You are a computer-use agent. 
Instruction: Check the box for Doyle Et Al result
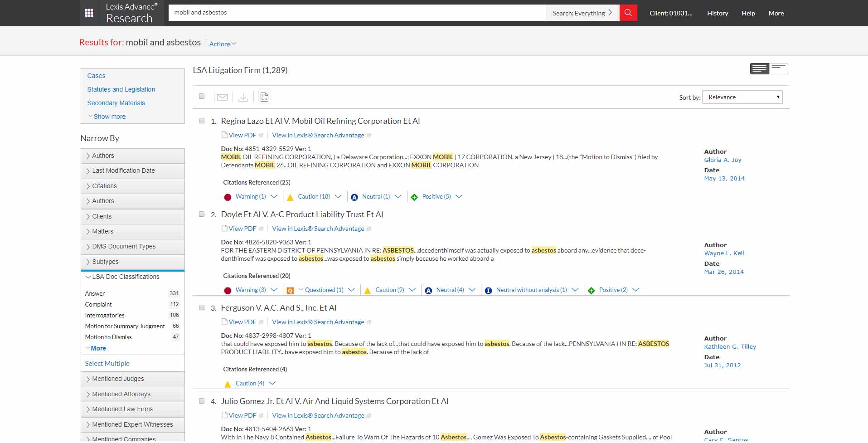point(202,214)
